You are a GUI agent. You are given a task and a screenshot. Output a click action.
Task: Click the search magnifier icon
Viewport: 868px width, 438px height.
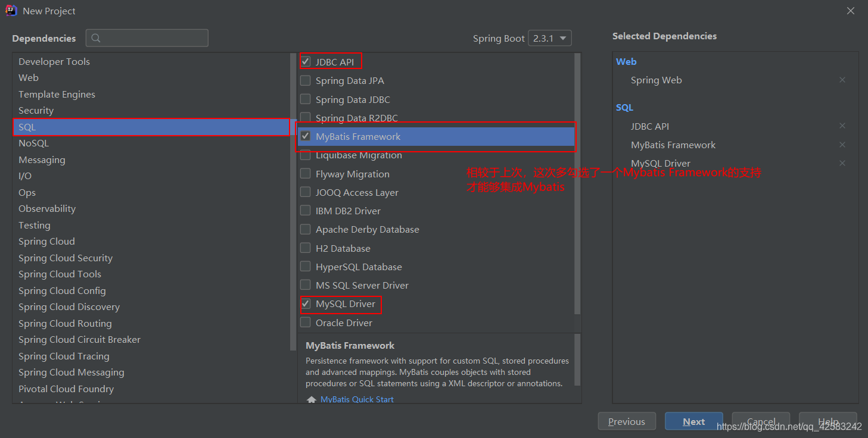[96, 38]
